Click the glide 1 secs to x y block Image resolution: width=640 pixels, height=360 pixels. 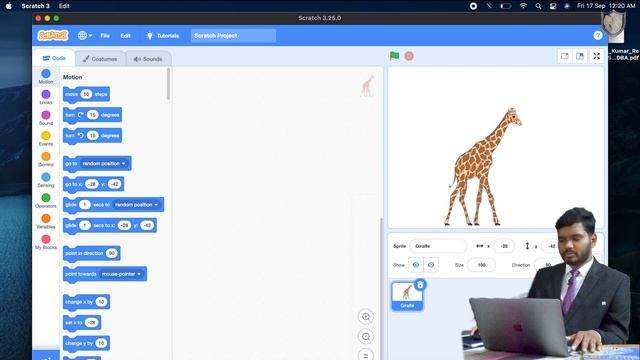coord(110,225)
